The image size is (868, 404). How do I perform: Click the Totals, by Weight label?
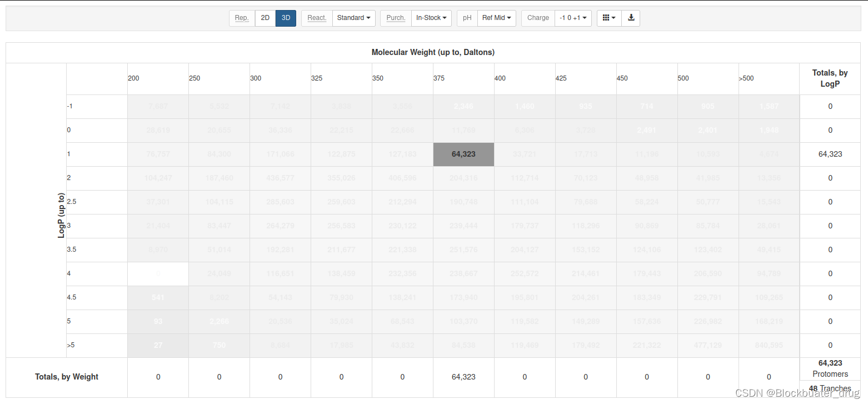coord(66,377)
